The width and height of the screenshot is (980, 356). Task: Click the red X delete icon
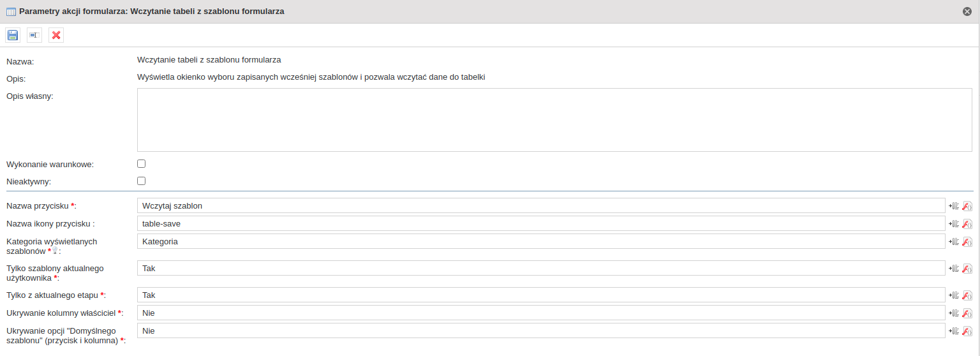pyautogui.click(x=56, y=35)
